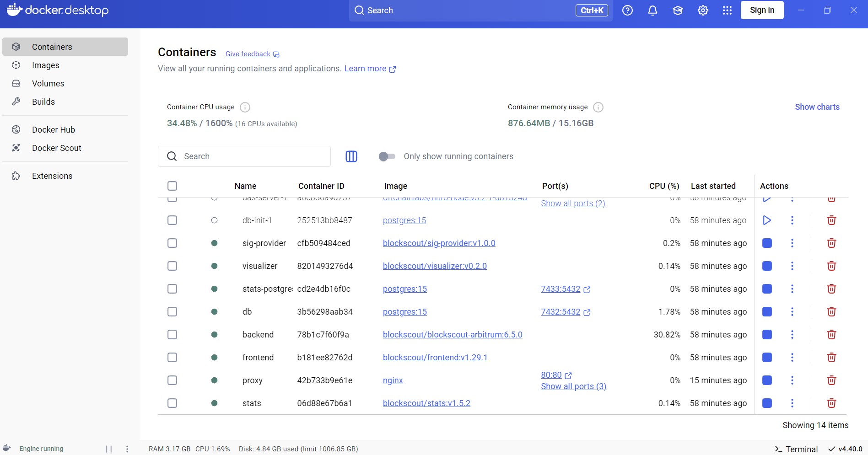Open Docker Desktop settings gear

pos(703,11)
